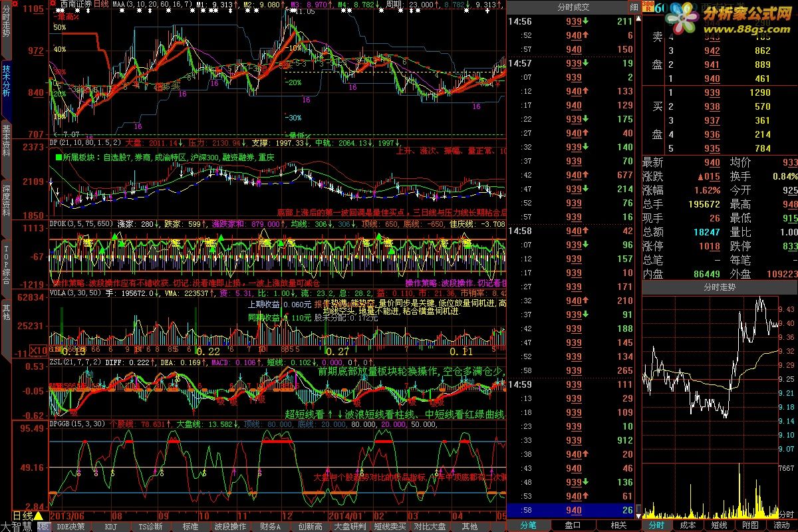Click the 分时走势 mini-chart header
The height and width of the screenshot is (532, 798).
[720, 287]
